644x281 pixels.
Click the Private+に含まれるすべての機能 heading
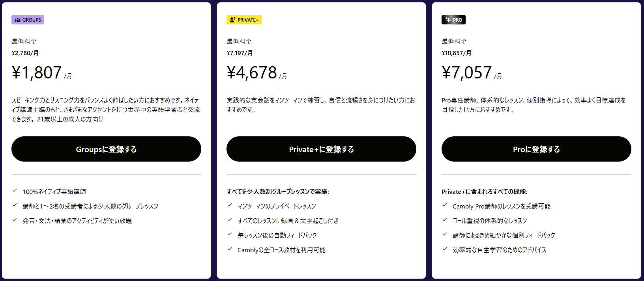[484, 192]
